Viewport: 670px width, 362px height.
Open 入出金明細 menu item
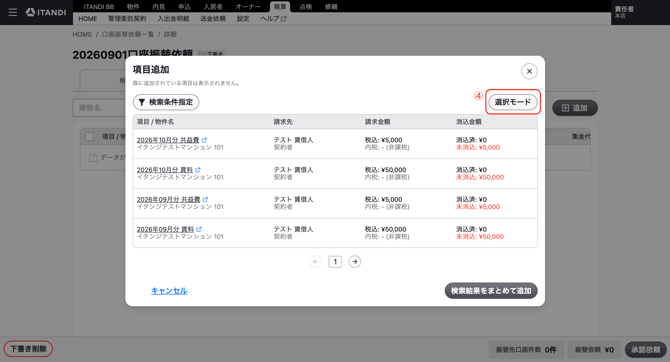click(173, 18)
